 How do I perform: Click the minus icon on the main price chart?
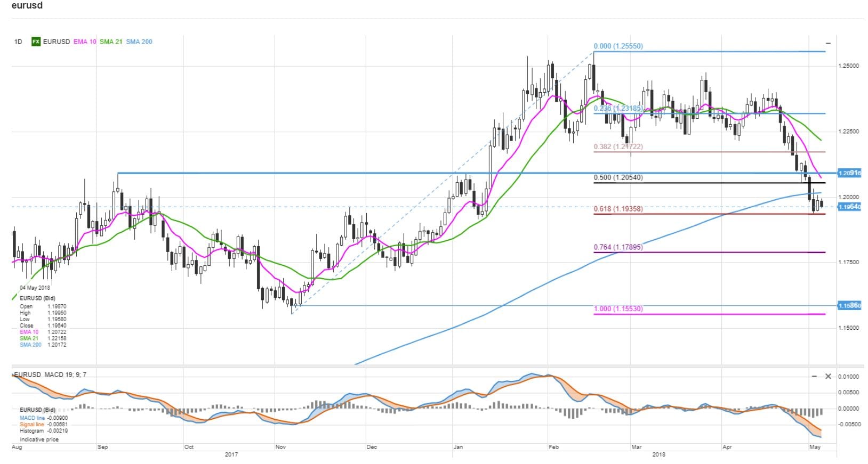point(828,43)
